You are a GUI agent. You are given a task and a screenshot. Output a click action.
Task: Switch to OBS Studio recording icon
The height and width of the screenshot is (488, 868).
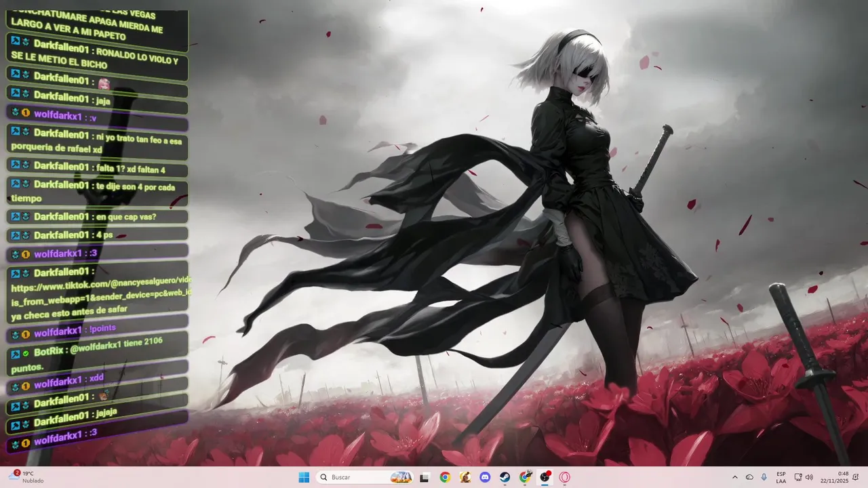coord(545,477)
